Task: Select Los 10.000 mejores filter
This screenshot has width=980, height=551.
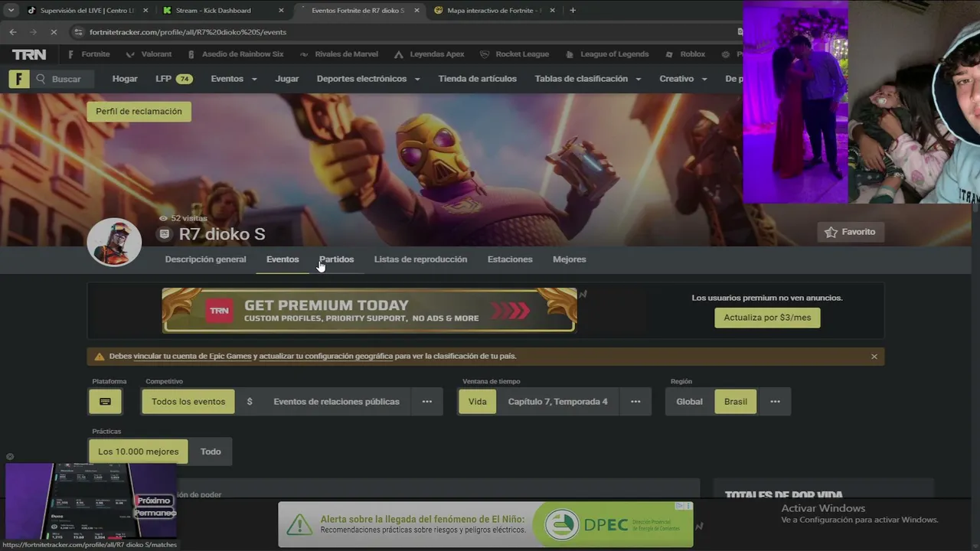Action: pyautogui.click(x=139, y=452)
